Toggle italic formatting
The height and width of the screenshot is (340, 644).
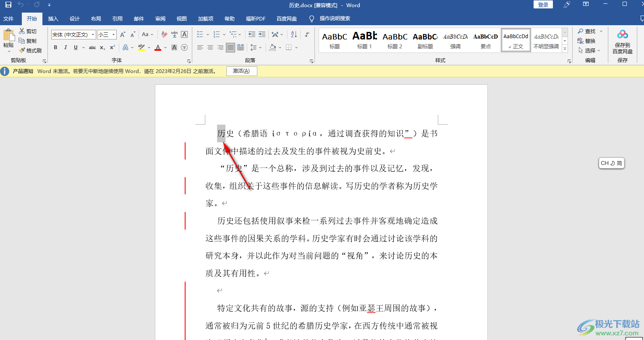66,47
